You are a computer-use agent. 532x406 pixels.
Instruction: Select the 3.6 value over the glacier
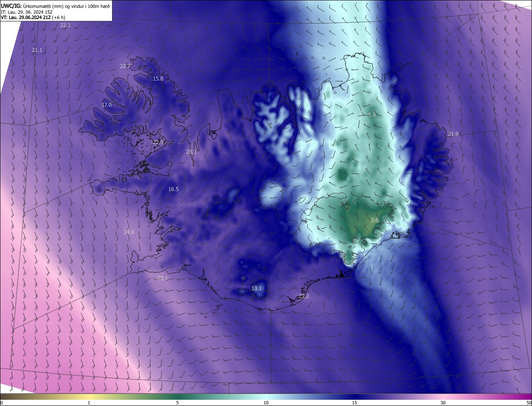(374, 220)
